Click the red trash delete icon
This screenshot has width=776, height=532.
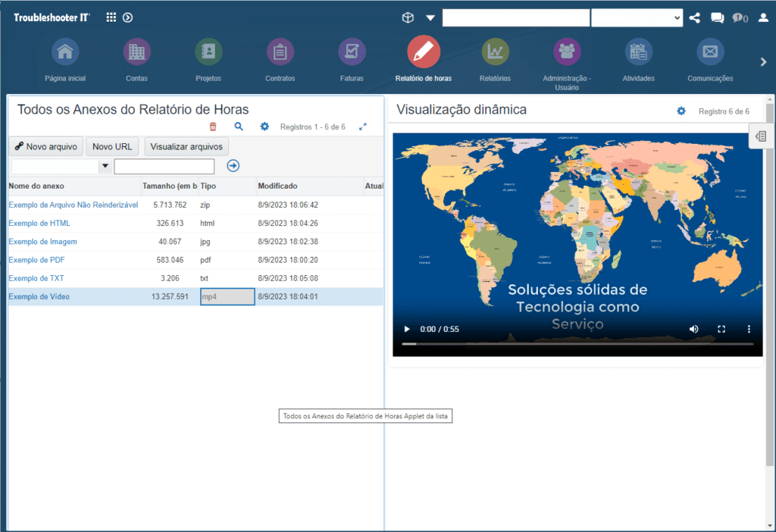pos(213,127)
